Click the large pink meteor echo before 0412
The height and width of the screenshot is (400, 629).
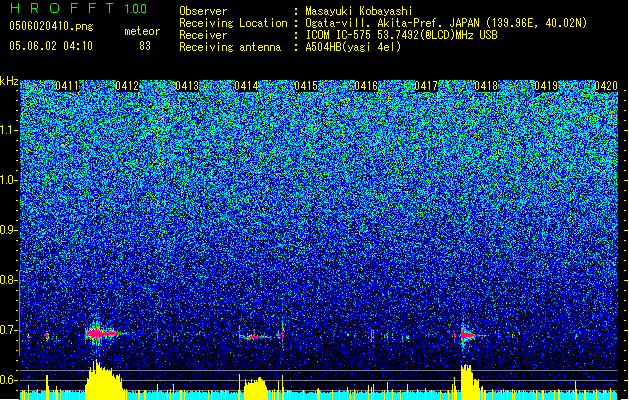pyautogui.click(x=103, y=333)
